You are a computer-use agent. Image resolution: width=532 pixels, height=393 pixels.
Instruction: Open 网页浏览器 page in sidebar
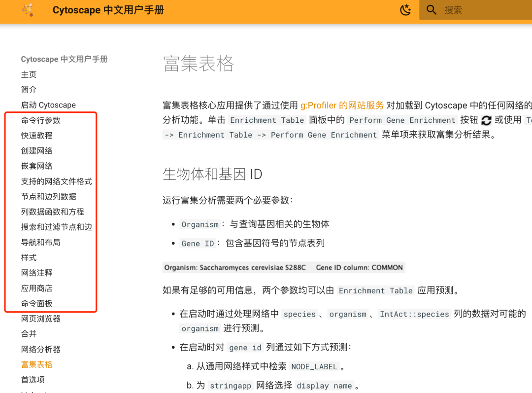click(41, 319)
